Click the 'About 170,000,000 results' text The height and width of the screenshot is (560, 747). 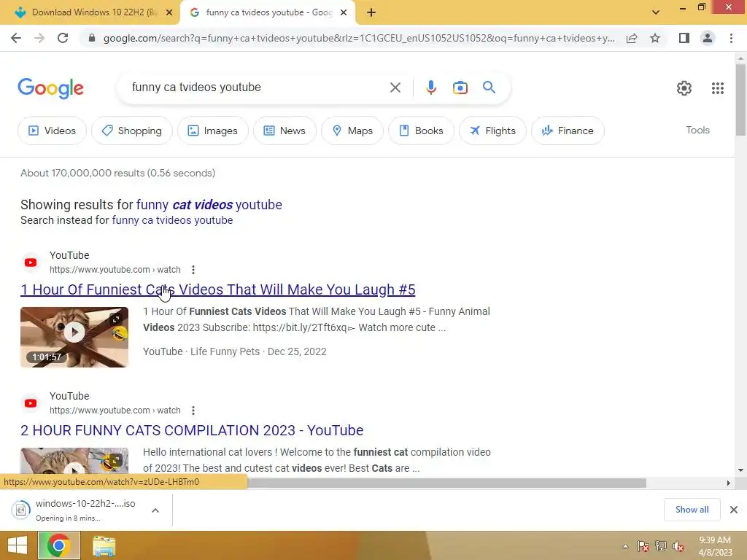117,173
